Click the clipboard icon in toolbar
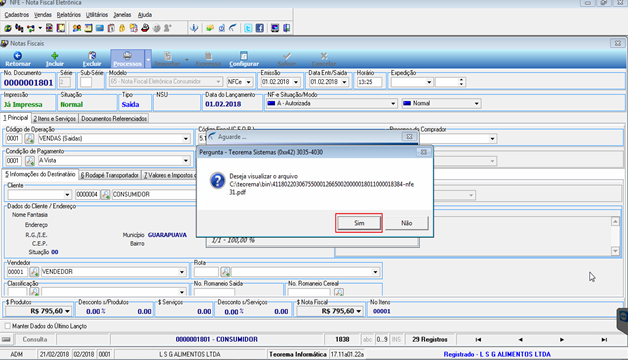Image resolution: width=628 pixels, height=360 pixels. pyautogui.click(x=111, y=28)
